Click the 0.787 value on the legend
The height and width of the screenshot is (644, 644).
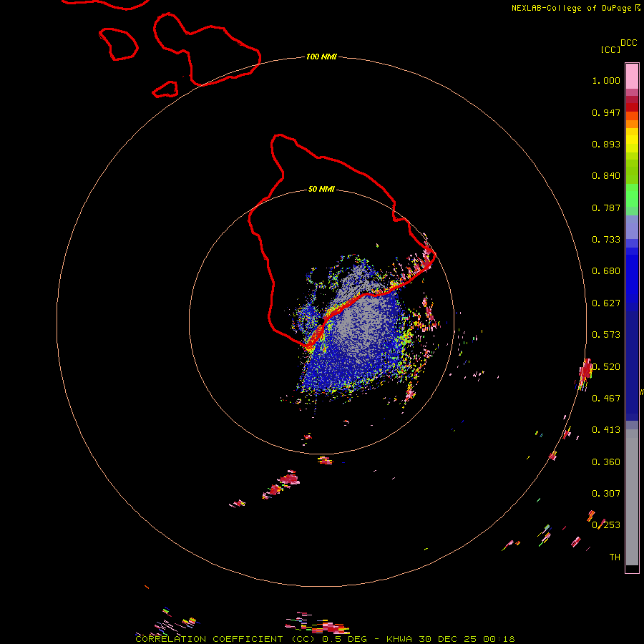tap(606, 208)
